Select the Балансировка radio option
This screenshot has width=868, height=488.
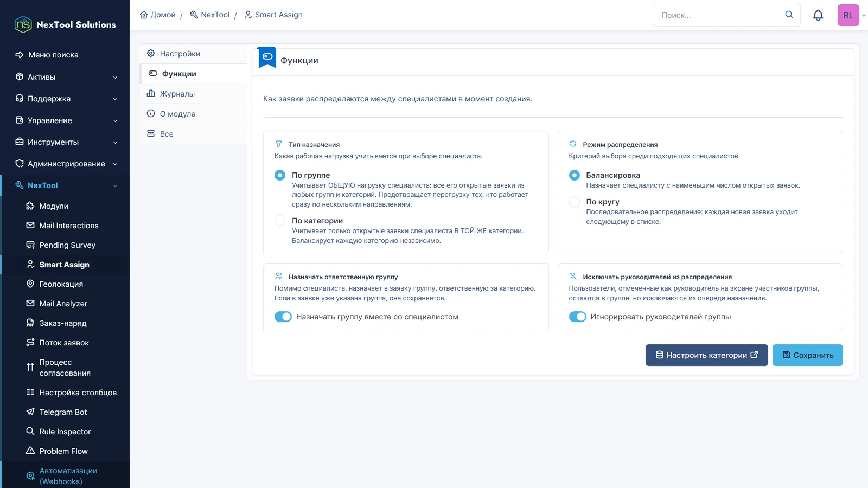point(575,175)
